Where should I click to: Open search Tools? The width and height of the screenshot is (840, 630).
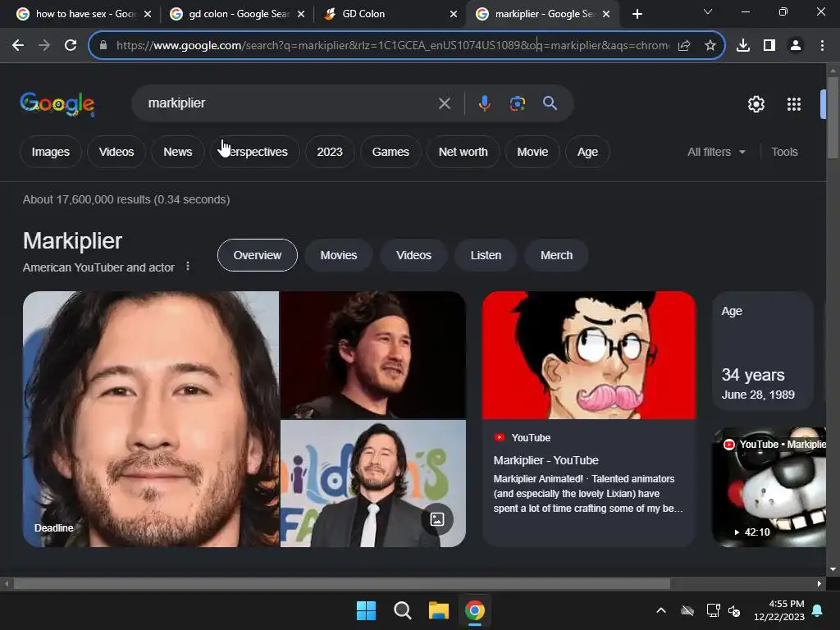click(x=784, y=152)
